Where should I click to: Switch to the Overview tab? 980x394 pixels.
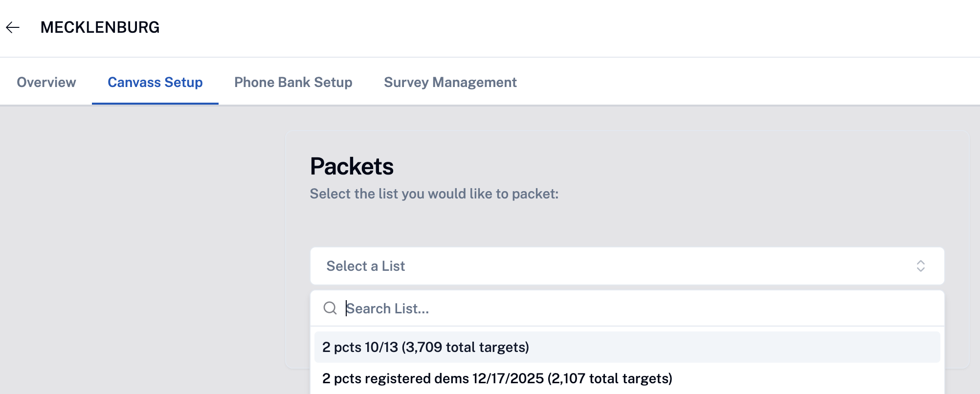tap(46, 82)
